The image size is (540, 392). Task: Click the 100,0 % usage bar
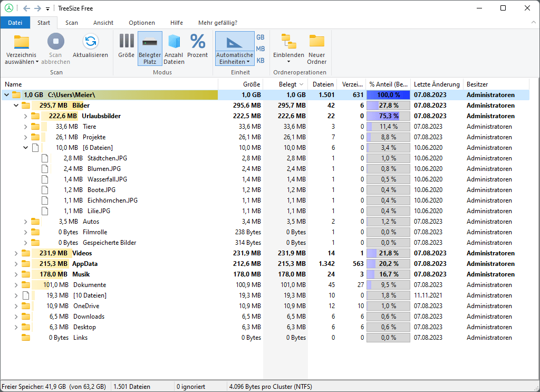tap(388, 95)
